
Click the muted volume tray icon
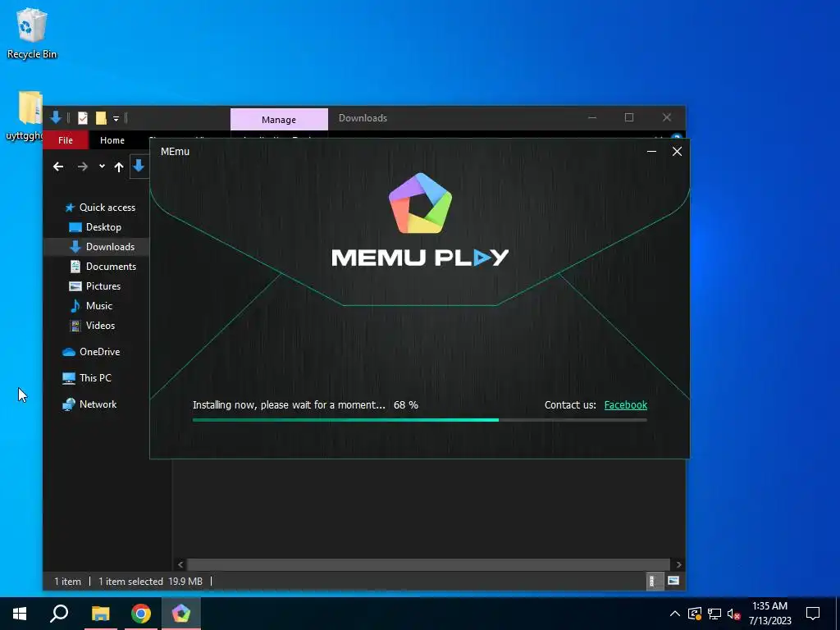coord(734,614)
